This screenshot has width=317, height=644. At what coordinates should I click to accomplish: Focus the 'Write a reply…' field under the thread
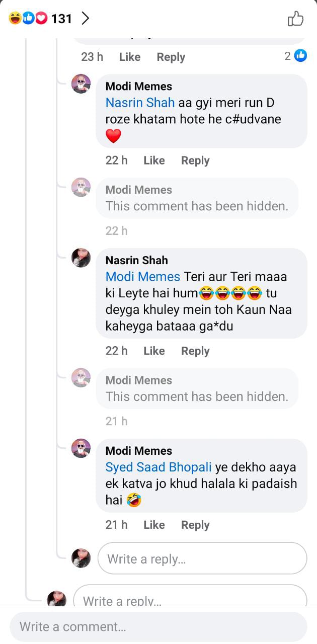202,558
